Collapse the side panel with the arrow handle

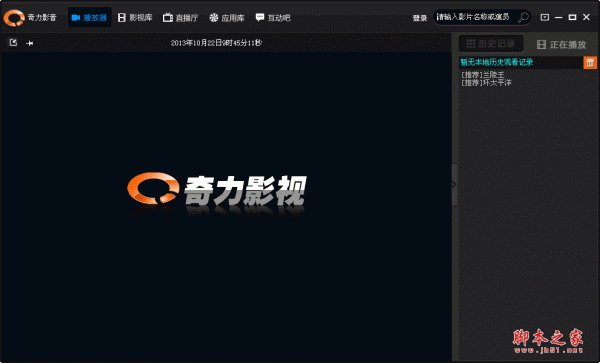click(454, 185)
